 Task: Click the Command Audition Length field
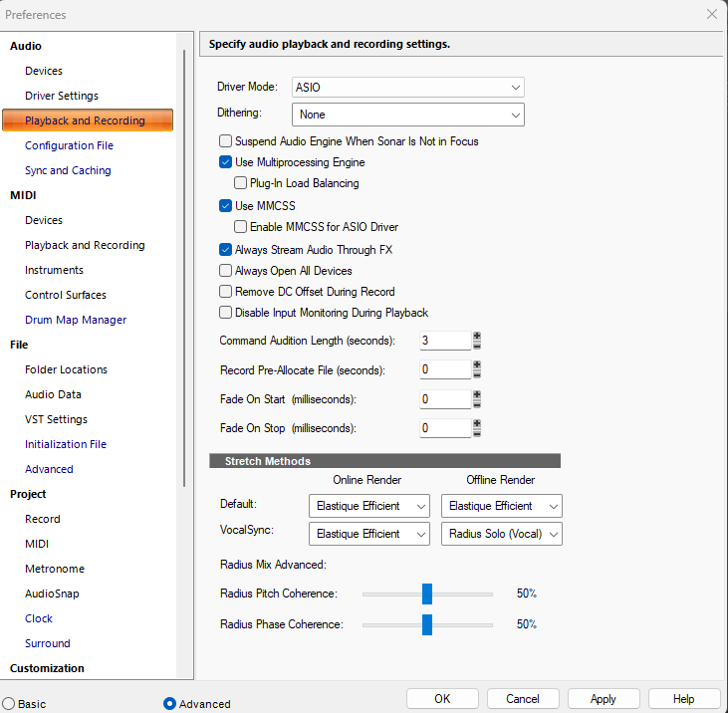point(445,341)
